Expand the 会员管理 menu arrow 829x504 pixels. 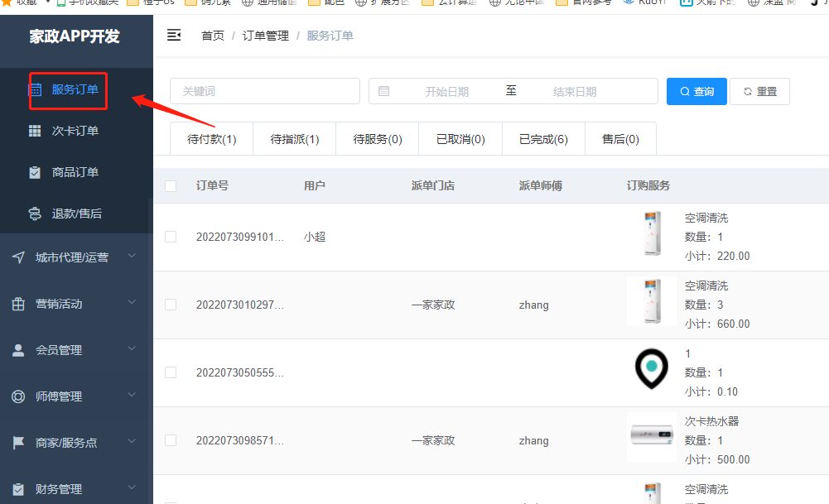[x=133, y=348]
